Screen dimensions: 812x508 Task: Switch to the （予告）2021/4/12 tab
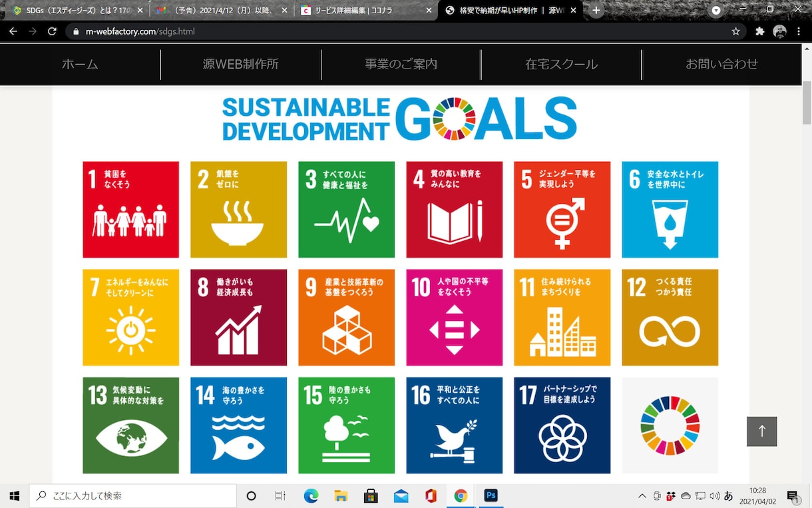click(221, 11)
